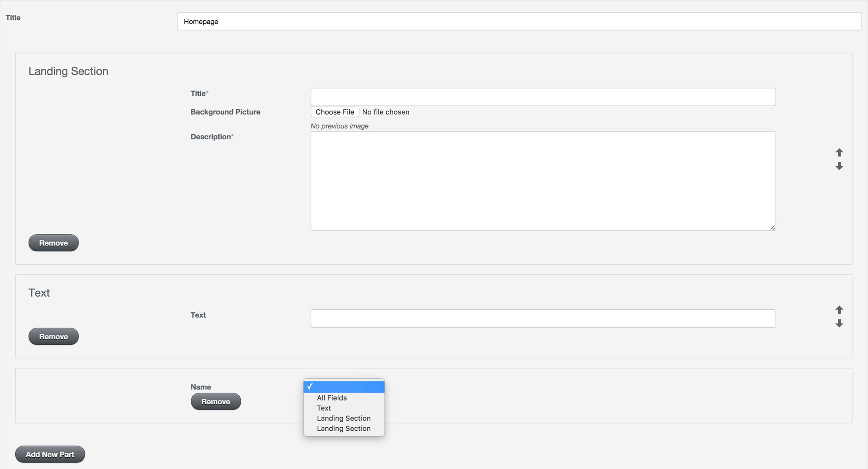Screen dimensions: 868x469
Task: Click the Text input field
Action: 542,318
